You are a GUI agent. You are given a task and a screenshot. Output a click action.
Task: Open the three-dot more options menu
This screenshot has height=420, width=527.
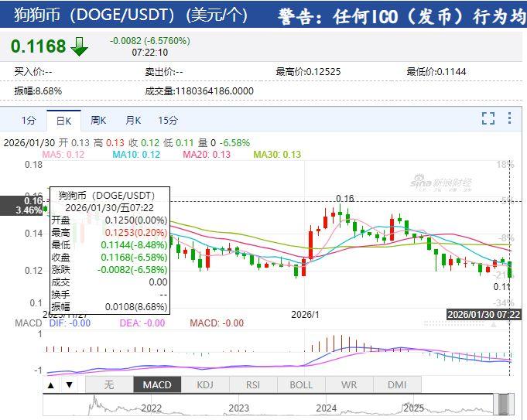pos(509,118)
